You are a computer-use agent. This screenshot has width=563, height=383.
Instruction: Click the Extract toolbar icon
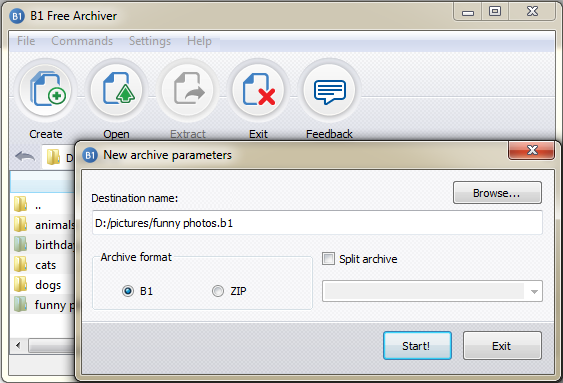pyautogui.click(x=187, y=90)
